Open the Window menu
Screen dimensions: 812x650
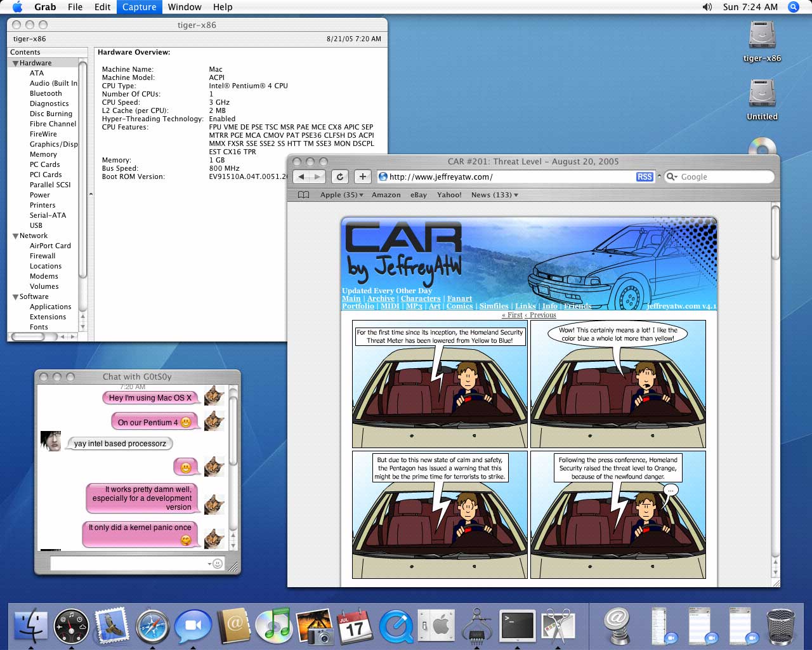[x=185, y=7]
